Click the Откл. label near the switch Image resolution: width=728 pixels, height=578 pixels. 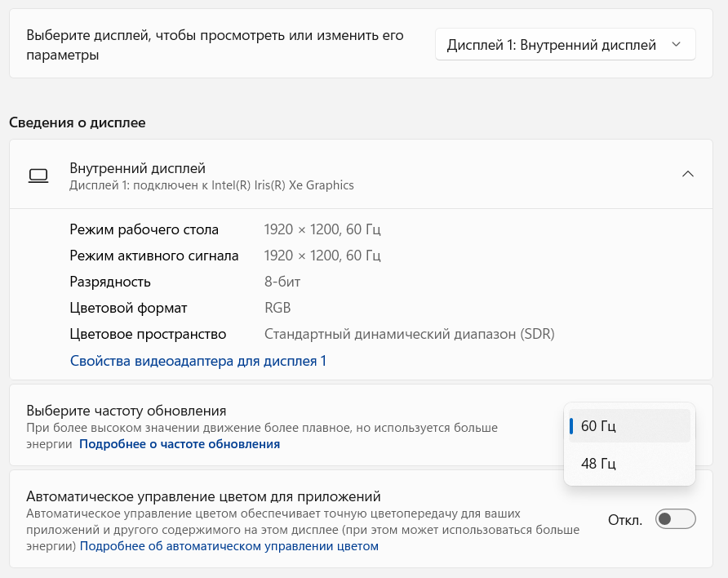(626, 519)
